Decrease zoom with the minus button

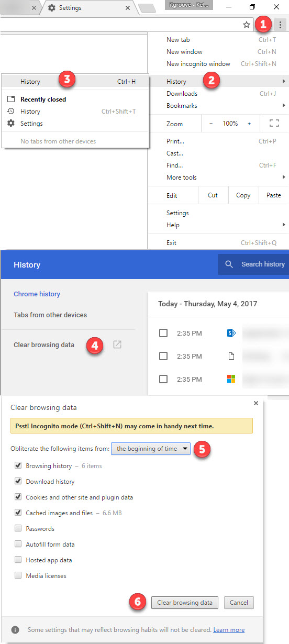(x=211, y=124)
